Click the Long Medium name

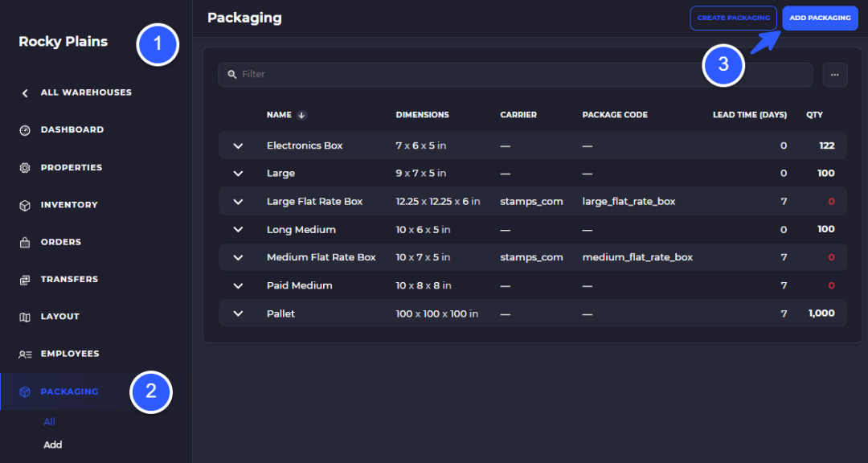click(x=301, y=229)
